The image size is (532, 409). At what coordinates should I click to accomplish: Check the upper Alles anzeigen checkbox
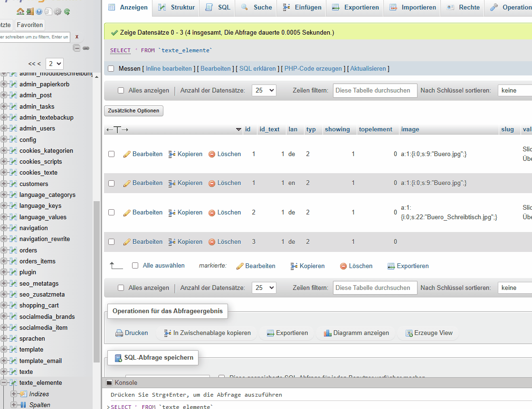pos(121,91)
